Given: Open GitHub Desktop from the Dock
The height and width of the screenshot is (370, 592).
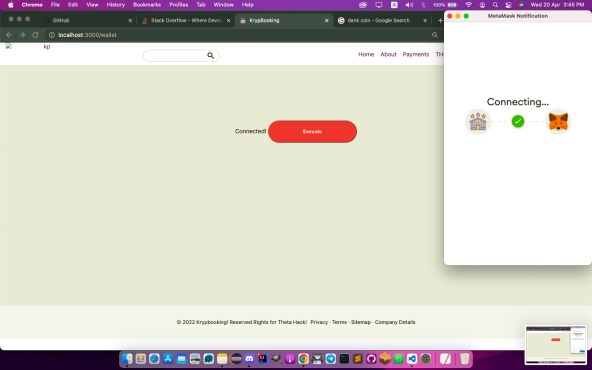Looking at the screenshot, I should [371, 358].
